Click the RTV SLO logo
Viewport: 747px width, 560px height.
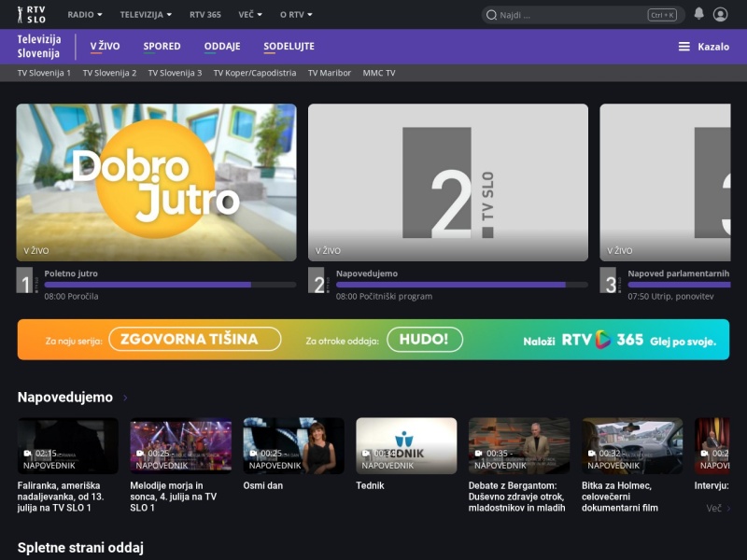coord(32,14)
